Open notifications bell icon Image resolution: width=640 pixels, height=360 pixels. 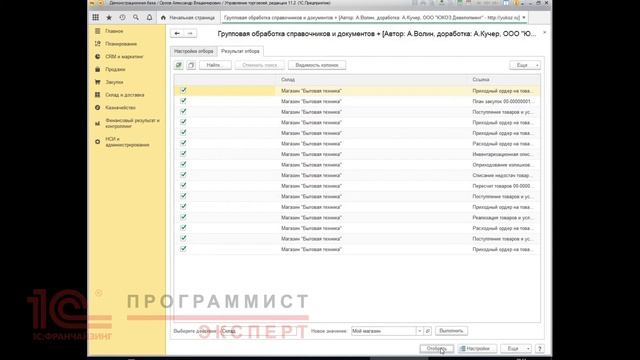tap(149, 18)
